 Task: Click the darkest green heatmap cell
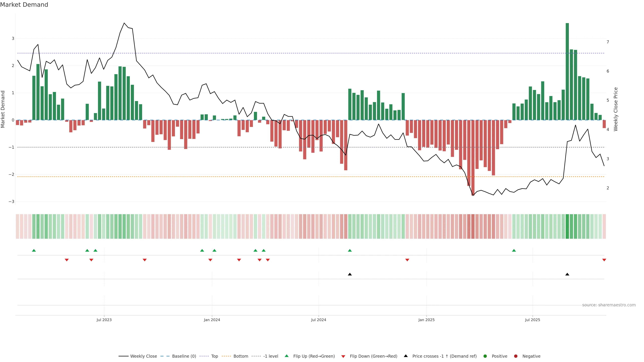coord(567,226)
